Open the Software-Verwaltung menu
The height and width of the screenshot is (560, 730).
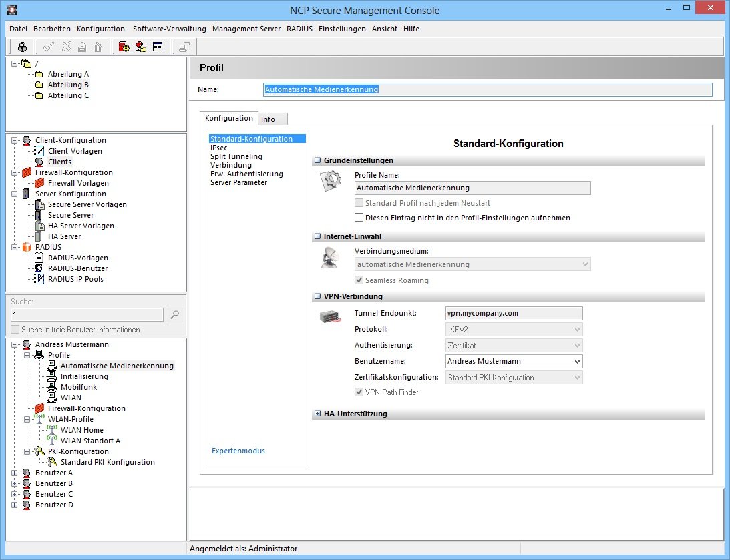point(170,29)
